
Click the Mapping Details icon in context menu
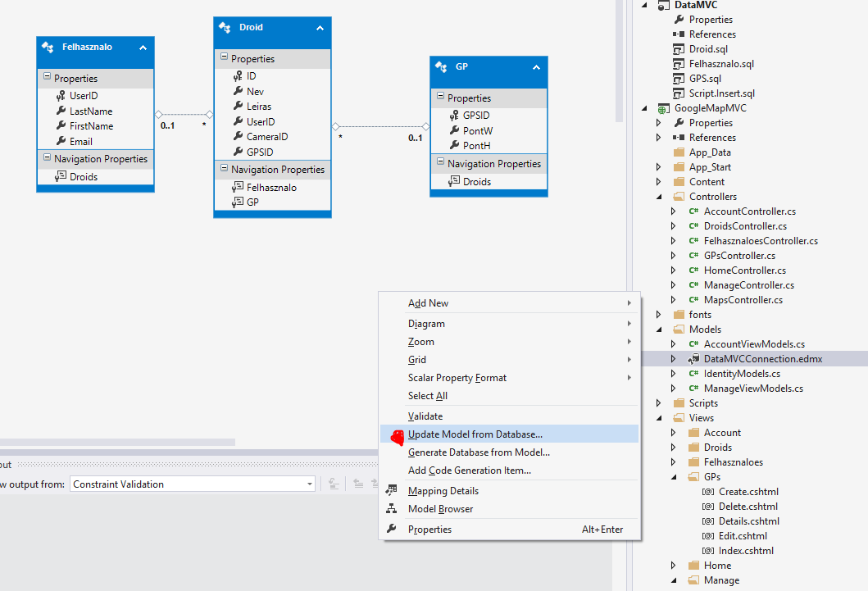(391, 490)
